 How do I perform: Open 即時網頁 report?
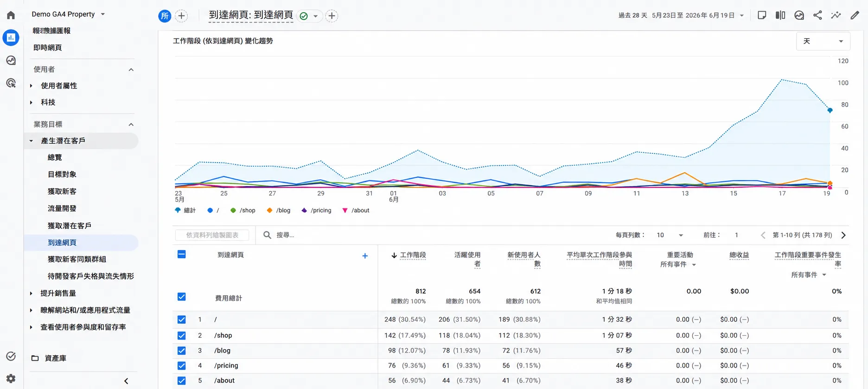47,48
